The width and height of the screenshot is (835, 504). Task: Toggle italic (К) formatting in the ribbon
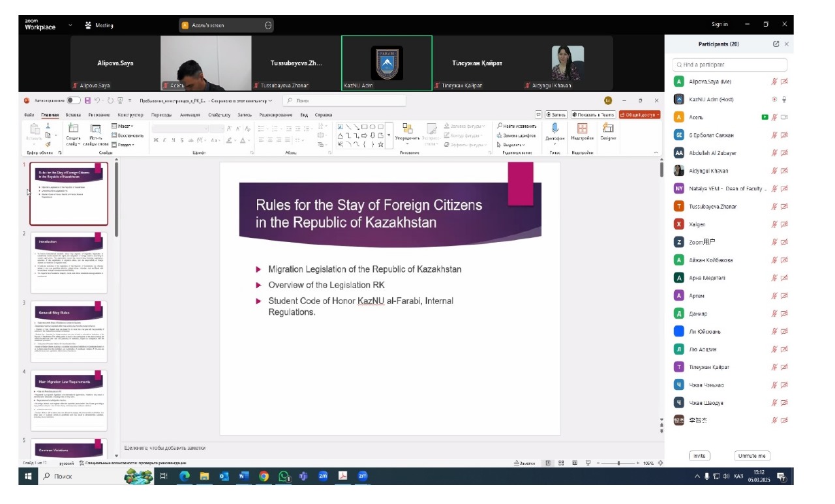pos(165,140)
